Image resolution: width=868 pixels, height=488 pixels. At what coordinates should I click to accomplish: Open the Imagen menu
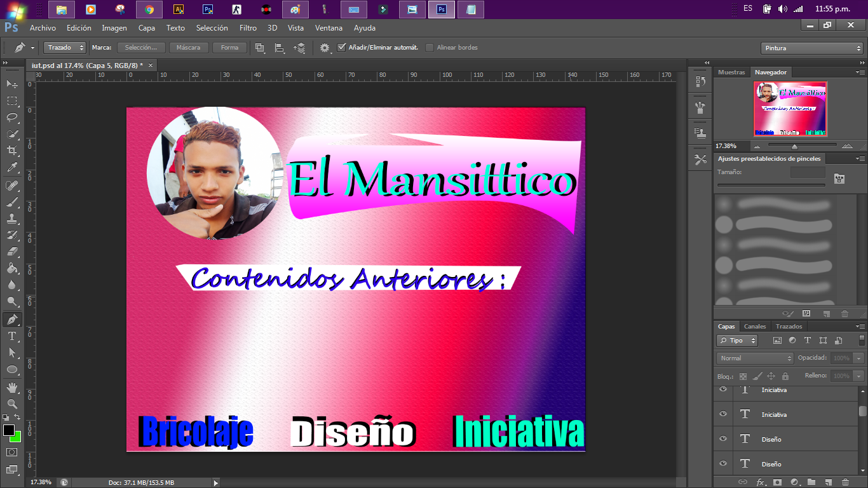[x=114, y=28]
